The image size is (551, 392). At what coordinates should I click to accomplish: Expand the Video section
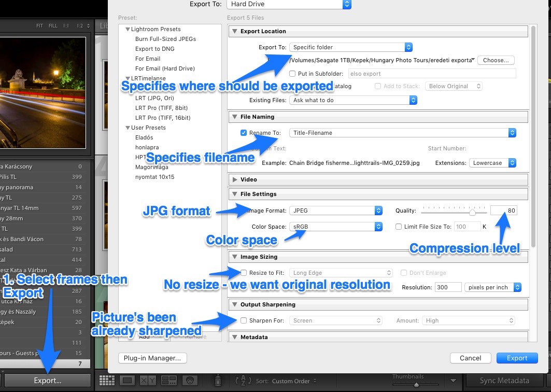tap(235, 179)
